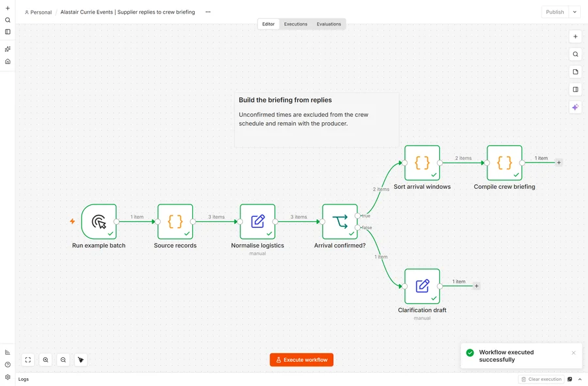
Task: Open the workflow three-dot actions menu
Action: point(208,12)
